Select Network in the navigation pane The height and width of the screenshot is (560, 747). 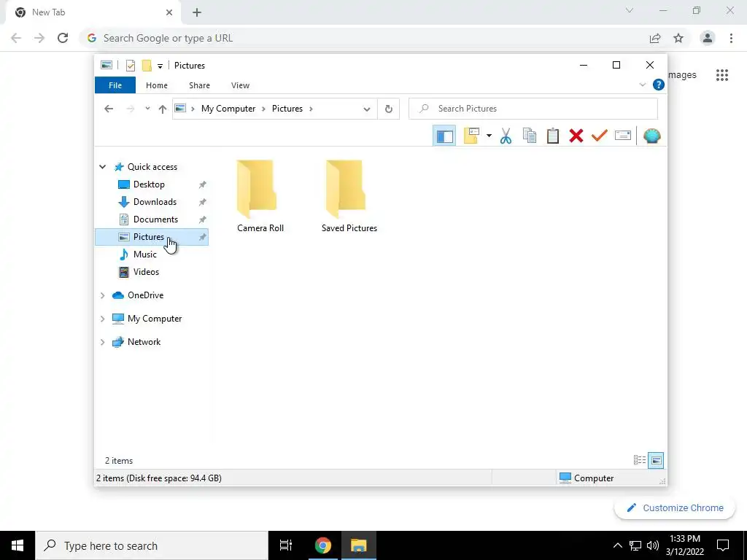click(144, 342)
